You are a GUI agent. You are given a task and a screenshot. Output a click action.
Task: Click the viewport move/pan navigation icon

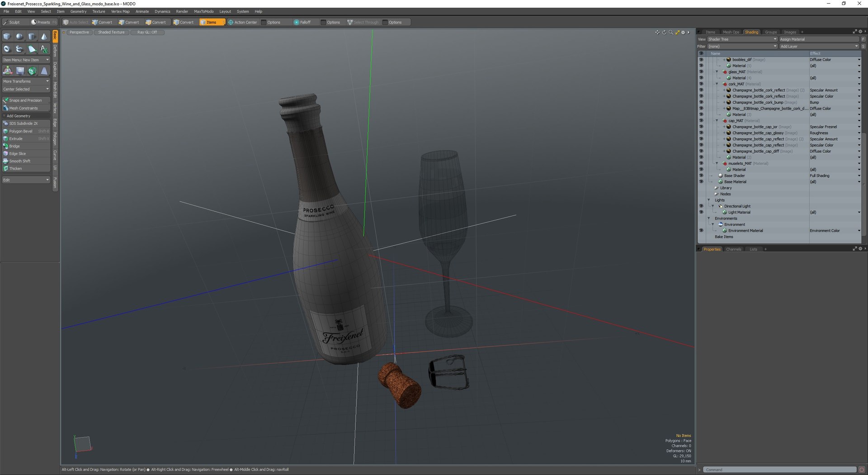pyautogui.click(x=657, y=33)
